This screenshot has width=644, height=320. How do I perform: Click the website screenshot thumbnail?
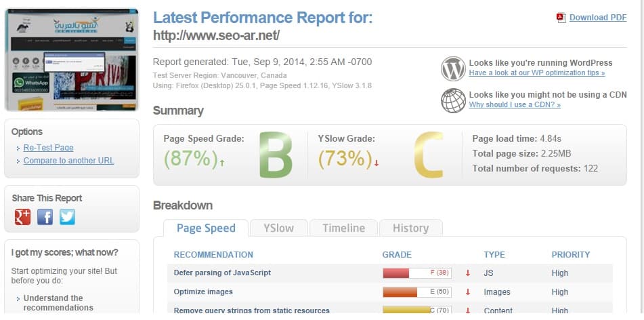(x=72, y=60)
